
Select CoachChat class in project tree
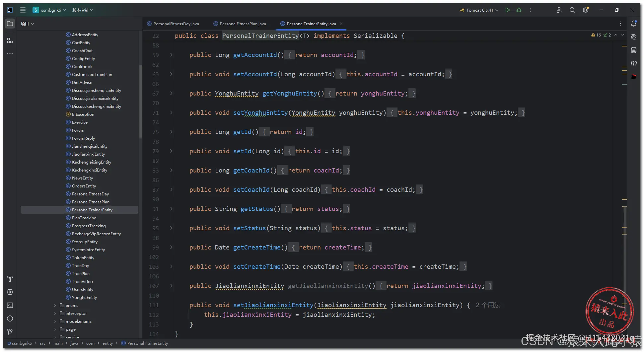click(82, 50)
